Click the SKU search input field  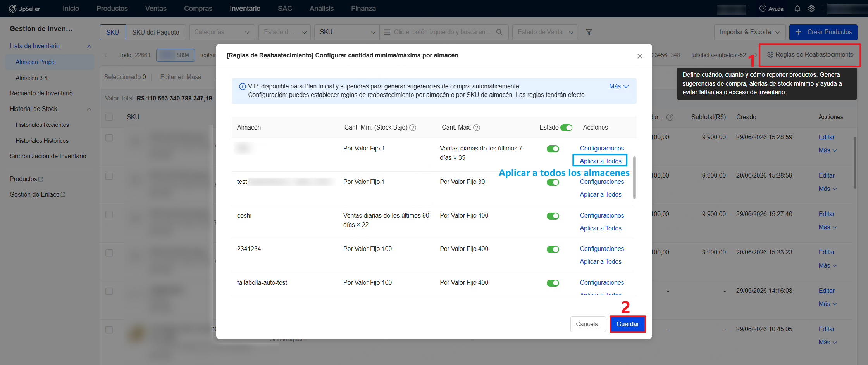point(443,32)
